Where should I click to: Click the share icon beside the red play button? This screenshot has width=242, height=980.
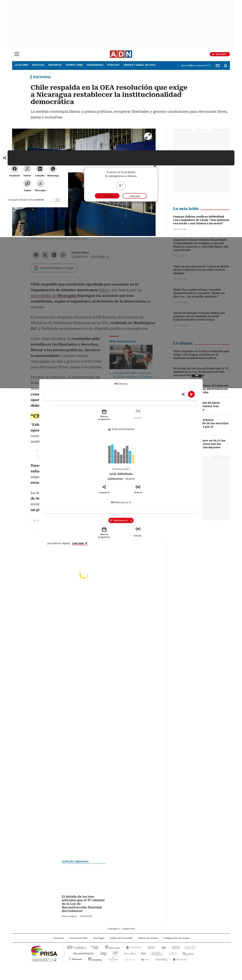click(183, 394)
